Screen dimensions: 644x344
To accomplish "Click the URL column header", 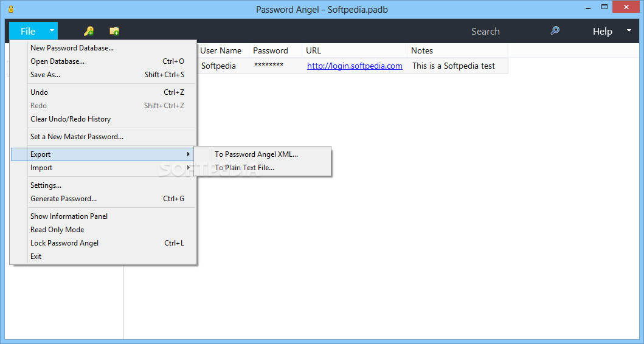I will (x=355, y=50).
